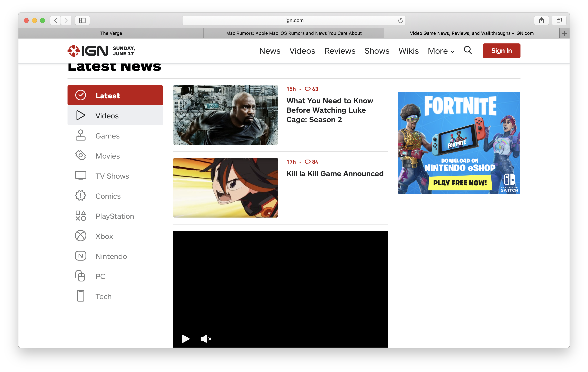Viewport: 588px width, 372px height.
Task: Click the Games joystick icon
Action: (x=81, y=135)
